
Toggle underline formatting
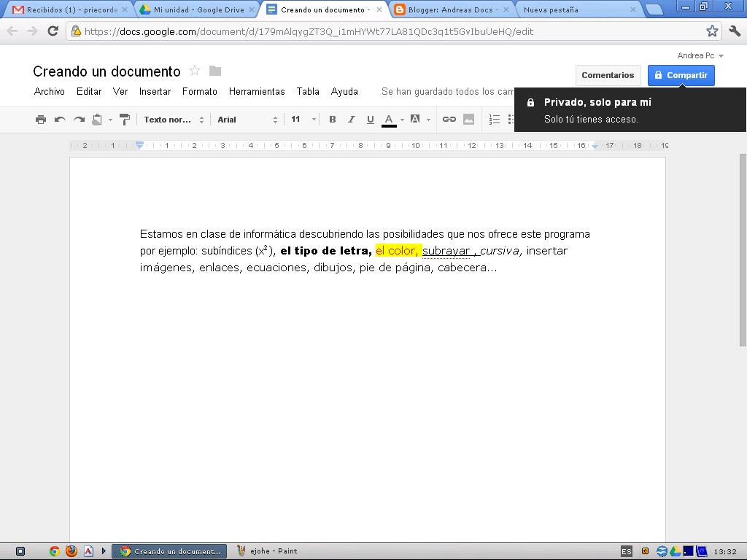point(371,119)
